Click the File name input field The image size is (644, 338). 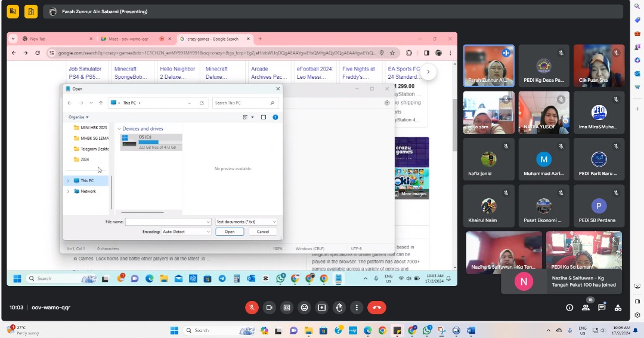(167, 222)
